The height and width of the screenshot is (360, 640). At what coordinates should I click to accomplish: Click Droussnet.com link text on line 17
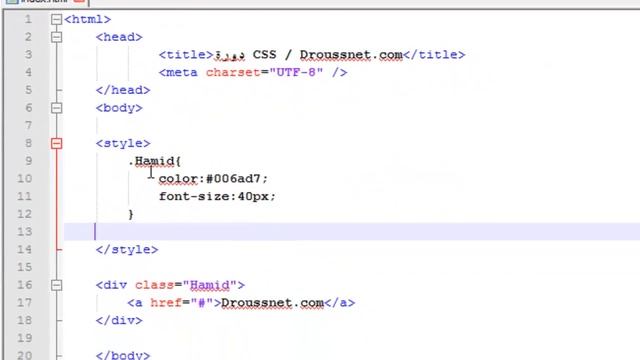tap(272, 303)
